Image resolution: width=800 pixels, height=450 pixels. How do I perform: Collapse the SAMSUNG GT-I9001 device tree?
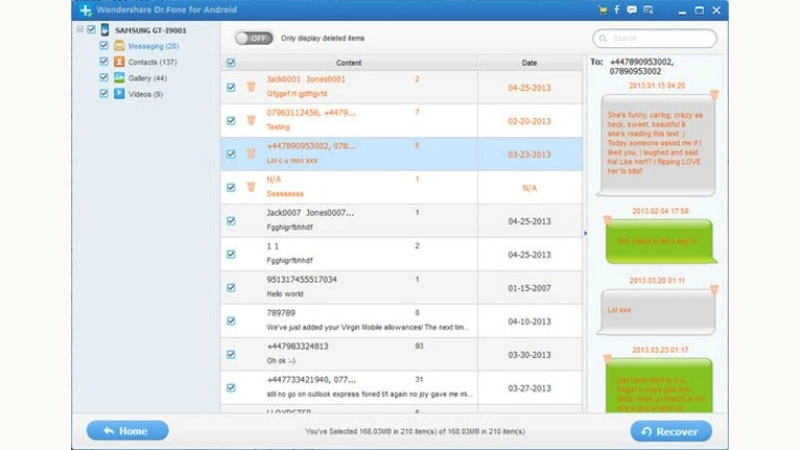(x=80, y=30)
